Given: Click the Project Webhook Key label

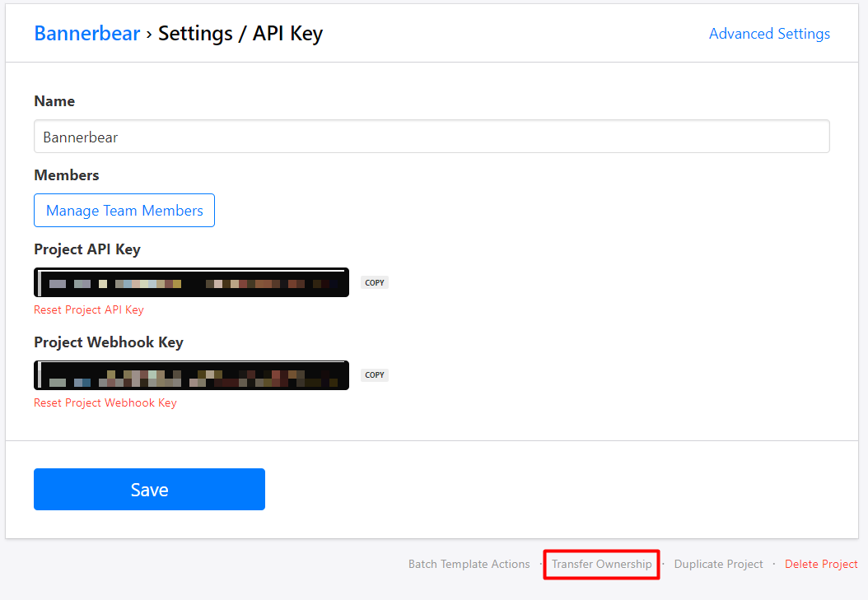Looking at the screenshot, I should [109, 342].
